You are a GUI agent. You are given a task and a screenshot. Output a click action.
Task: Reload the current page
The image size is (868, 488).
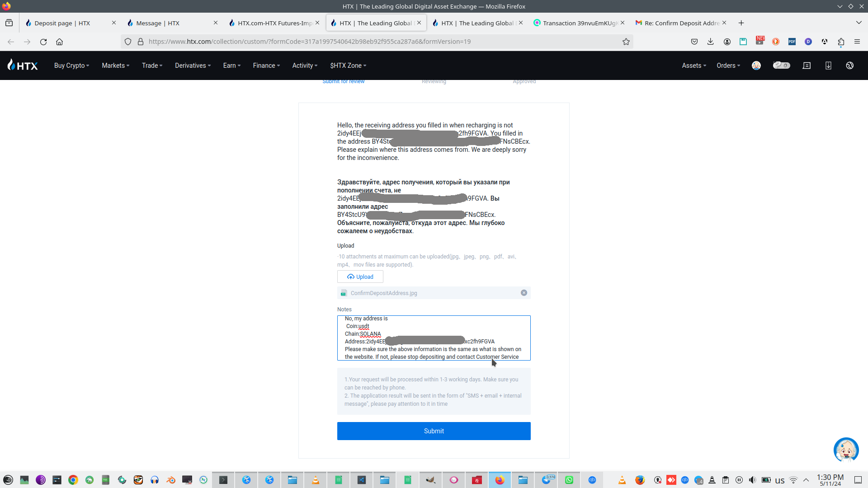point(43,42)
